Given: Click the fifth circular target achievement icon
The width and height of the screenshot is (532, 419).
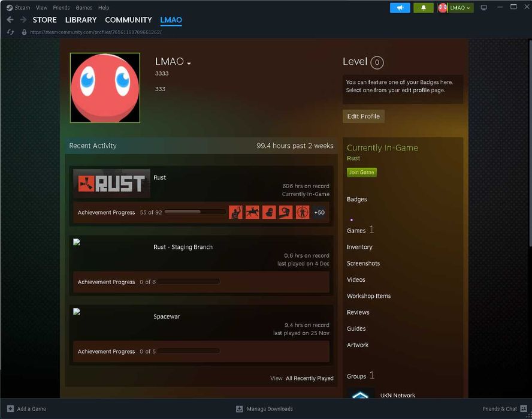Looking at the screenshot, I should pos(303,212).
